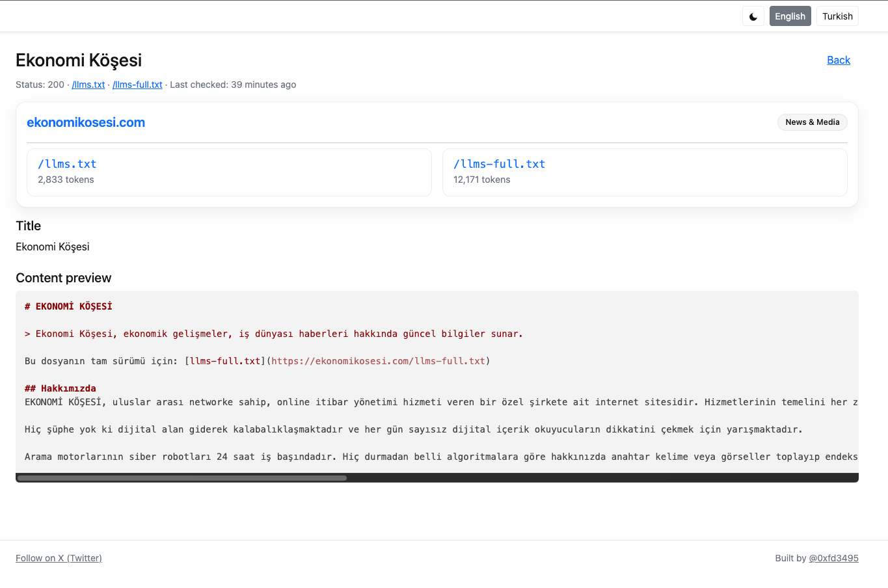This screenshot has height=588, width=888.
Task: Open @0xfd3495 author link
Action: (833, 558)
